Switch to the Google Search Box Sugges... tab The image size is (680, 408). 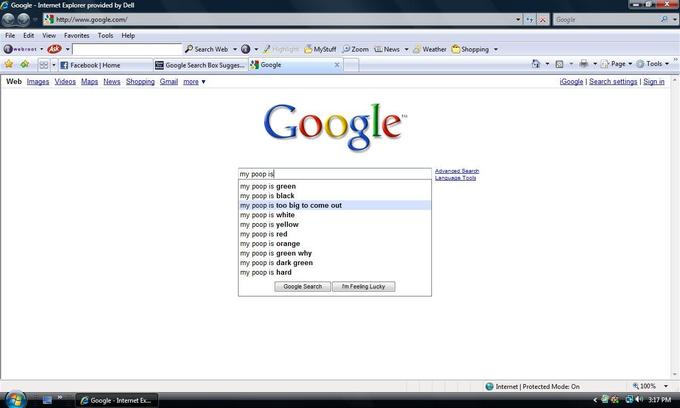(x=200, y=65)
